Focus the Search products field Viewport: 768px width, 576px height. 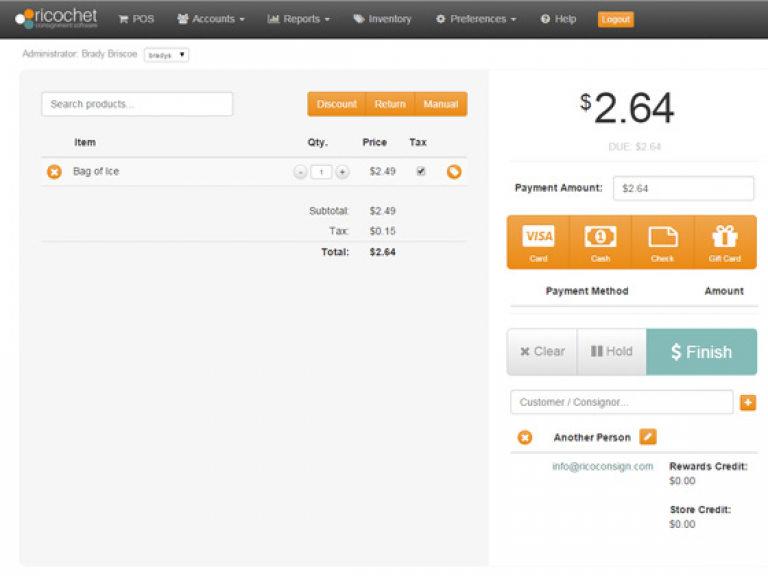137,104
